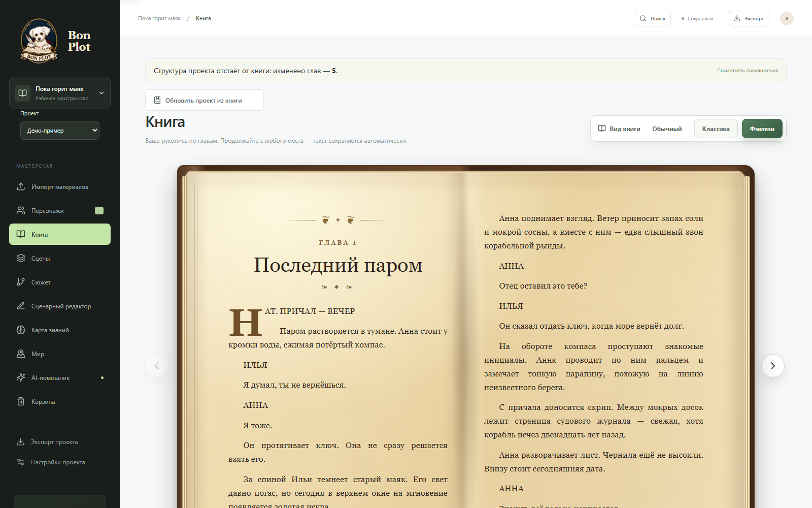
Task: Click the icon beside Мир
Action: (x=21, y=354)
